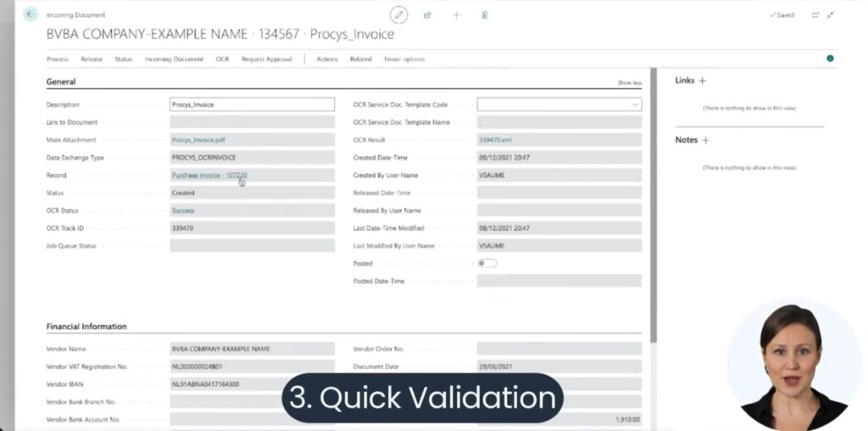The image size is (868, 431).
Task: Open the share icon in header
Action: pyautogui.click(x=427, y=15)
